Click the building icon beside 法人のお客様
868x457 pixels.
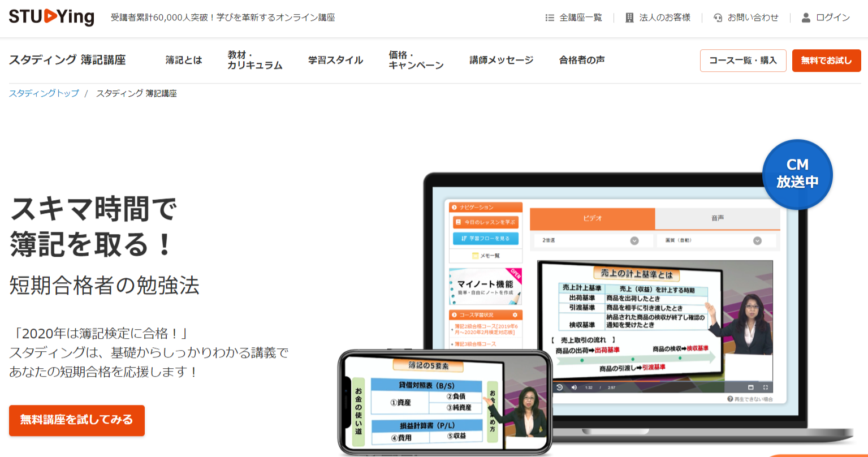(630, 18)
